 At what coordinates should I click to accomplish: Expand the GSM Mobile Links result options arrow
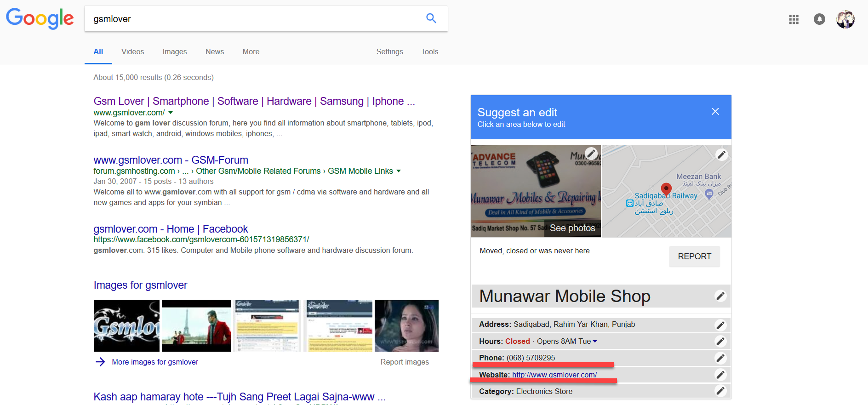pos(399,171)
